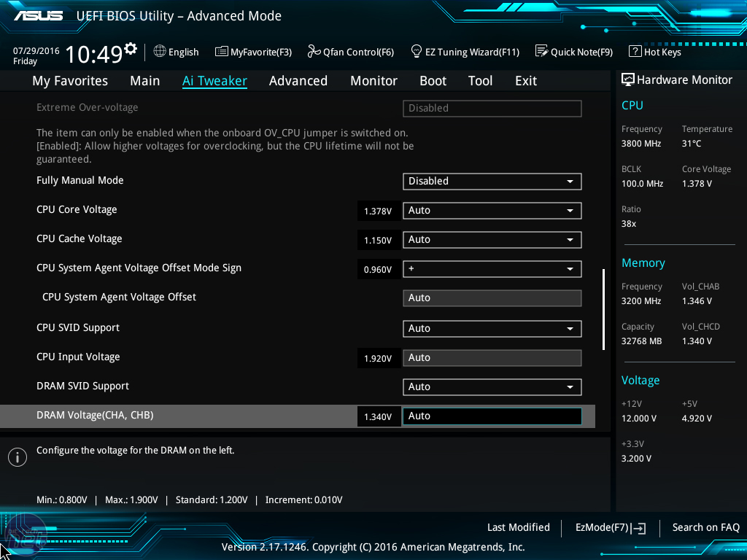Select the Ai Tweaker tab
747x560 pixels.
pos(214,80)
